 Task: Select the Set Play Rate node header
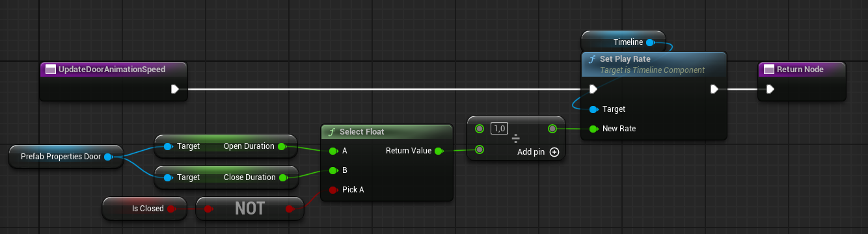click(653, 64)
